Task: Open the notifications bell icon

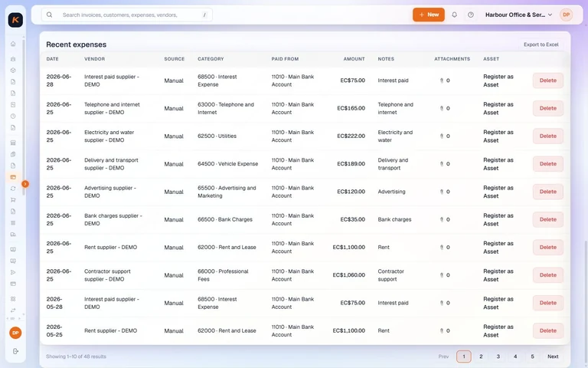Action: pyautogui.click(x=454, y=15)
